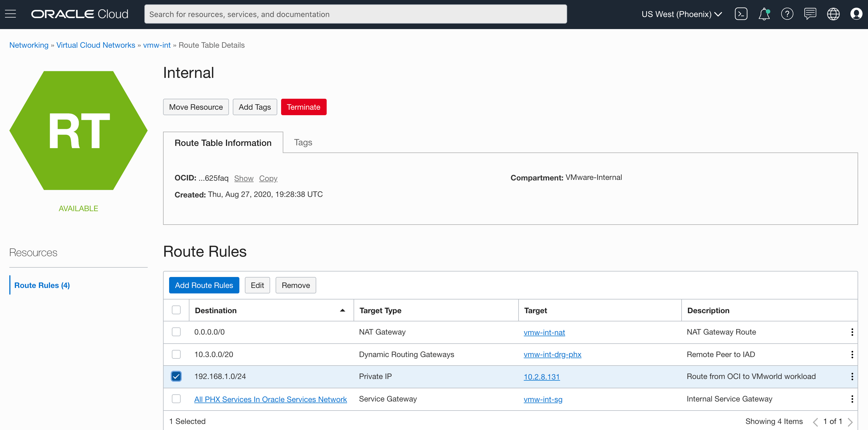
Task: Uncheck the 192.168.1.0/24 route rule
Action: click(176, 376)
